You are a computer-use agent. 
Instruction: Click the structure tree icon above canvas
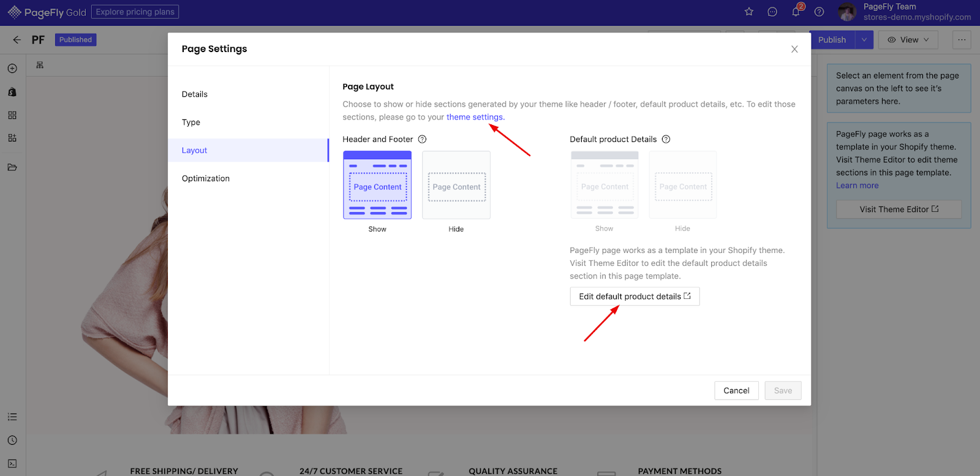pyautogui.click(x=40, y=65)
